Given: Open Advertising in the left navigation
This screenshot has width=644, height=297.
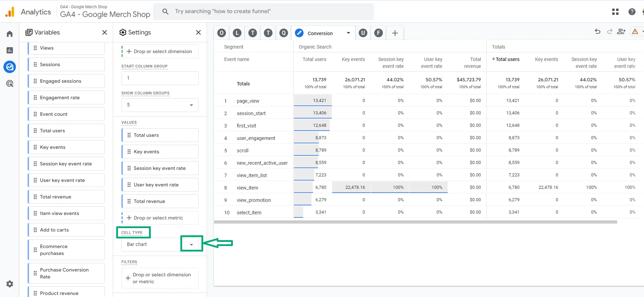Looking at the screenshot, I should pos(10,83).
